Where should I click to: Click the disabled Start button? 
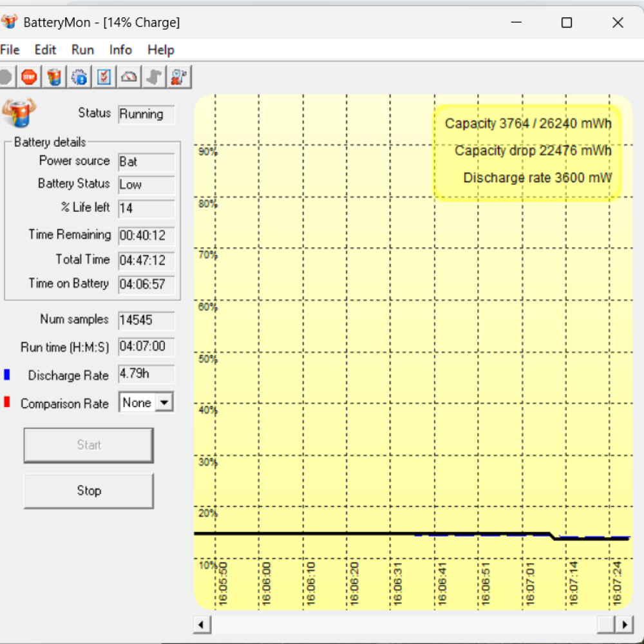[89, 445]
